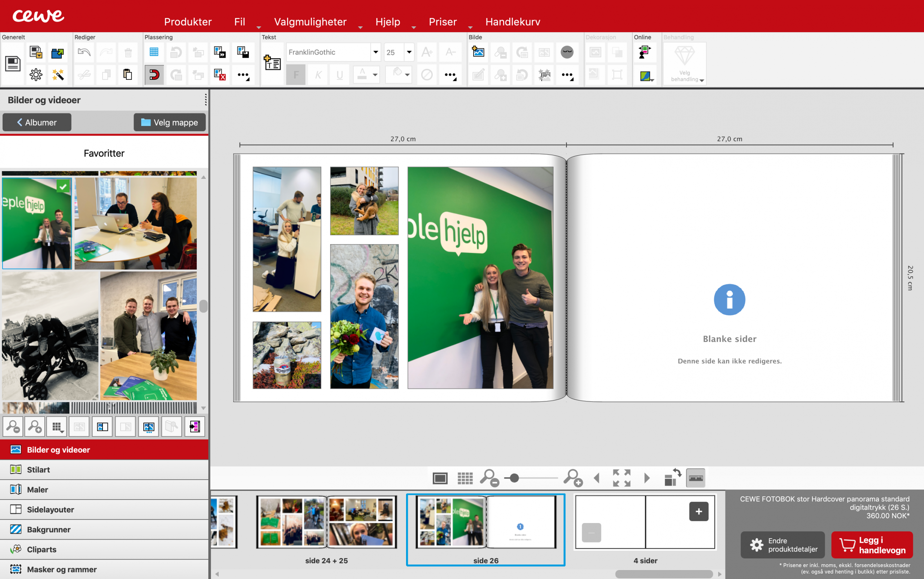Image resolution: width=924 pixels, height=579 pixels.
Task: Click Legg i handlevogn button
Action: coord(872,545)
